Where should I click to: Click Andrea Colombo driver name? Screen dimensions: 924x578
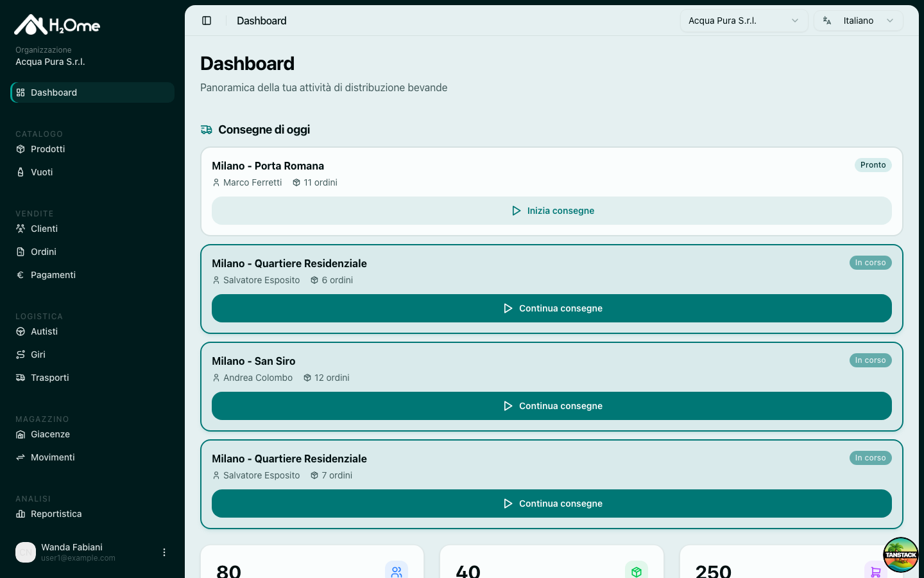tap(258, 378)
